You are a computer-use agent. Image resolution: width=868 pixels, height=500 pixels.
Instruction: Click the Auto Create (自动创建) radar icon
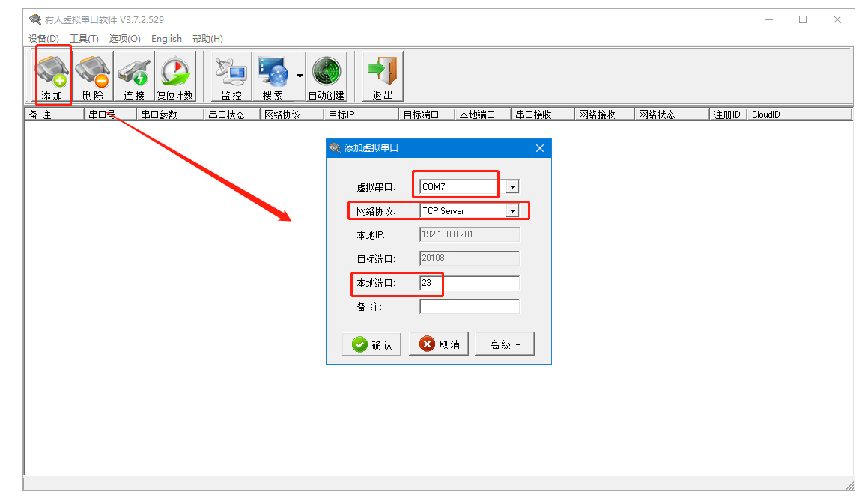[x=327, y=76]
